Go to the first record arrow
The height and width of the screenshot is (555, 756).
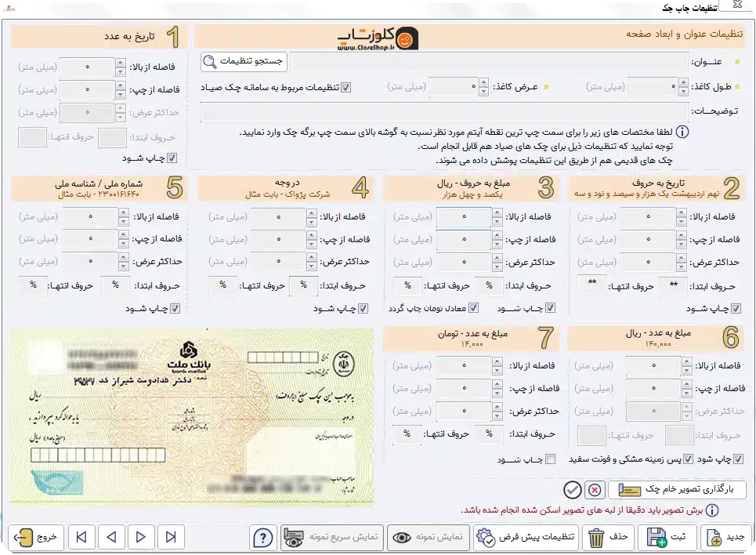(x=81, y=537)
